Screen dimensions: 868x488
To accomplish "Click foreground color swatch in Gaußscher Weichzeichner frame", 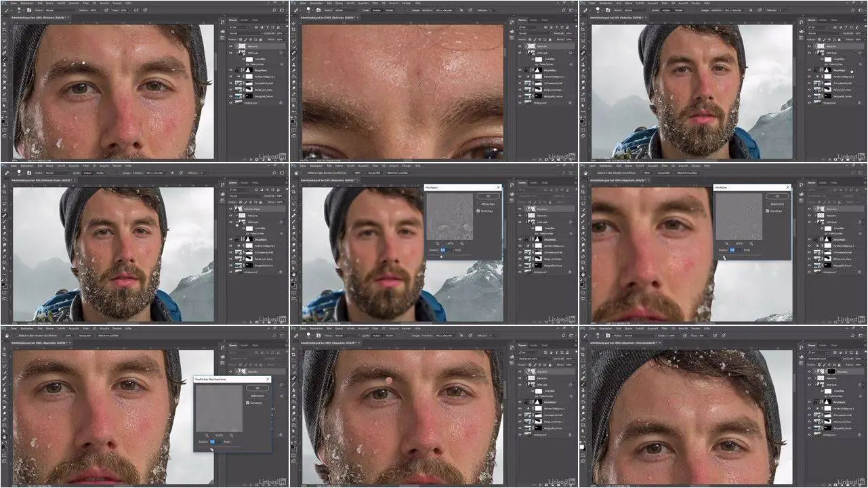I will 3,447.
